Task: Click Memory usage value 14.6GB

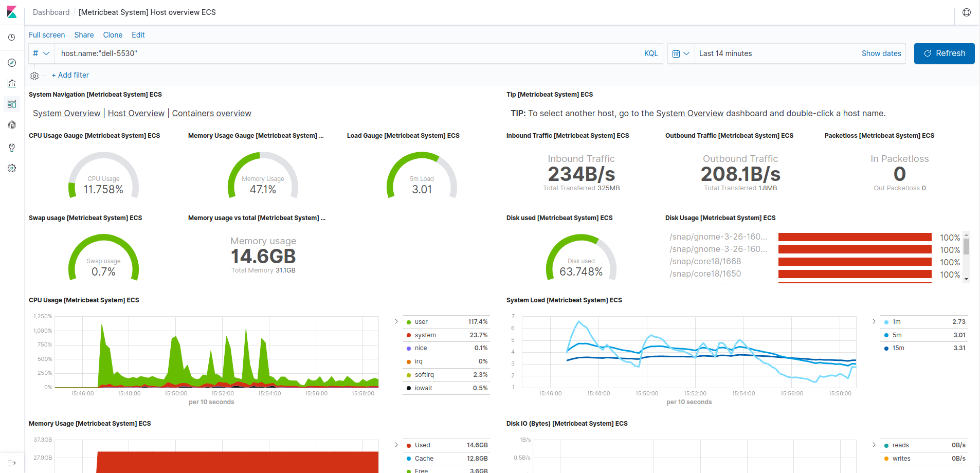Action: pyautogui.click(x=263, y=257)
